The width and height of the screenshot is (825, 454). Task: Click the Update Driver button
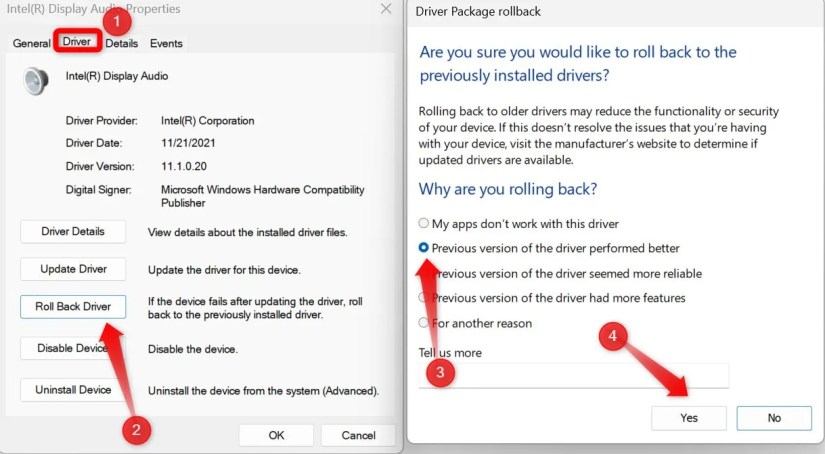(x=73, y=269)
